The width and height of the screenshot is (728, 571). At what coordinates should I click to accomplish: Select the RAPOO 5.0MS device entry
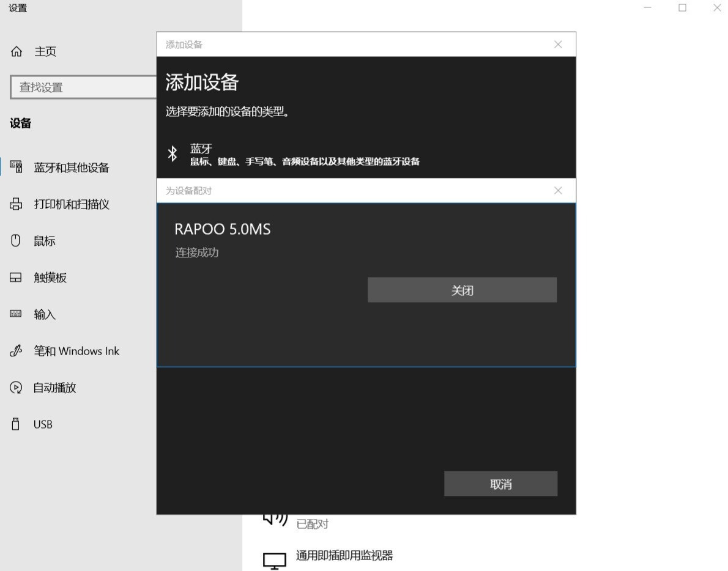point(223,229)
